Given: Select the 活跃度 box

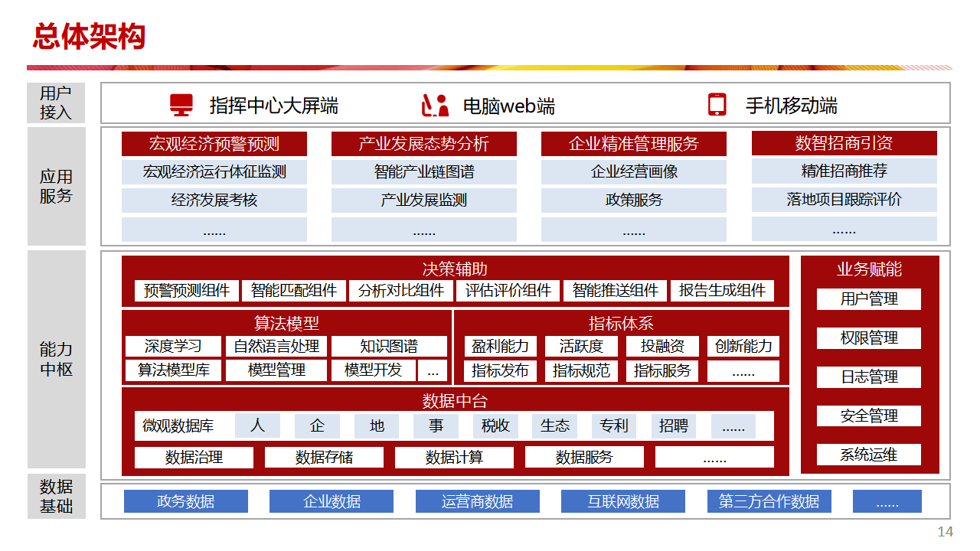Looking at the screenshot, I should point(581,347).
